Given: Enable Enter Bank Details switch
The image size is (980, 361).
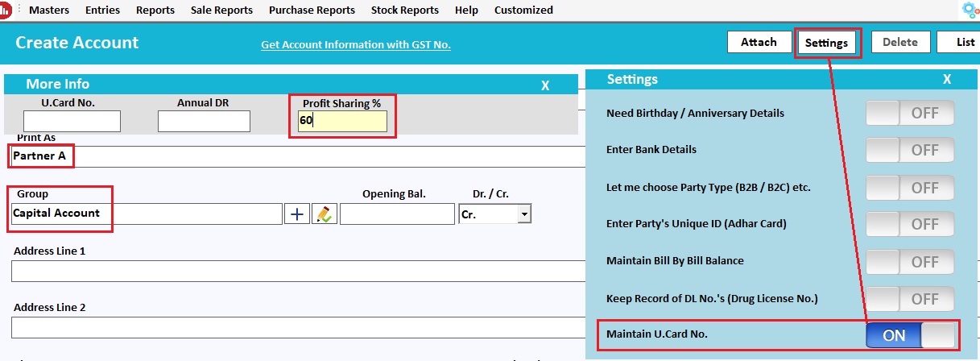Looking at the screenshot, I should coord(910,150).
